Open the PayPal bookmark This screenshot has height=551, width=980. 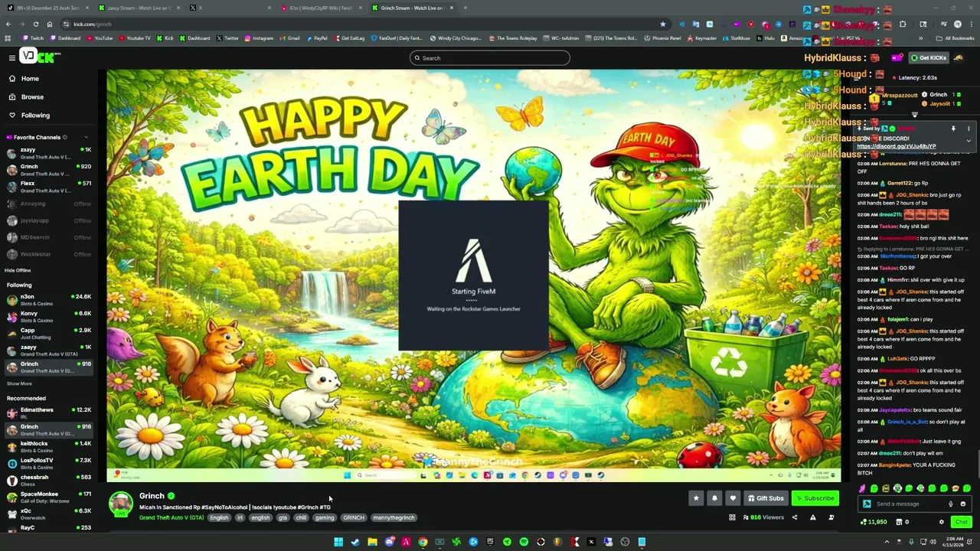pyautogui.click(x=316, y=37)
